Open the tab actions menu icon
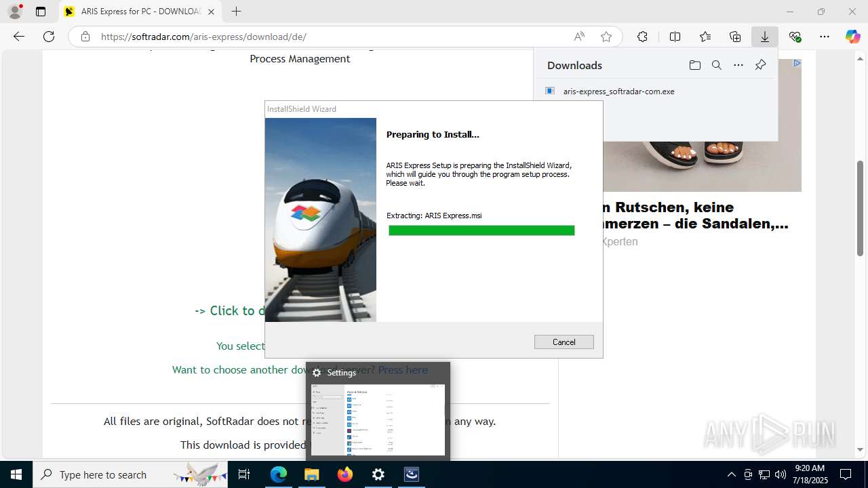868x488 pixels. 41,12
